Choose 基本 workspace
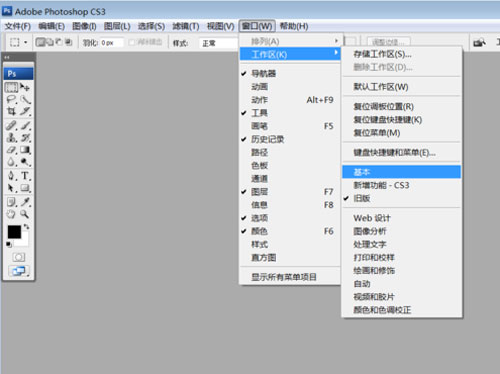Viewport: 500px width, 374px height. [x=402, y=172]
